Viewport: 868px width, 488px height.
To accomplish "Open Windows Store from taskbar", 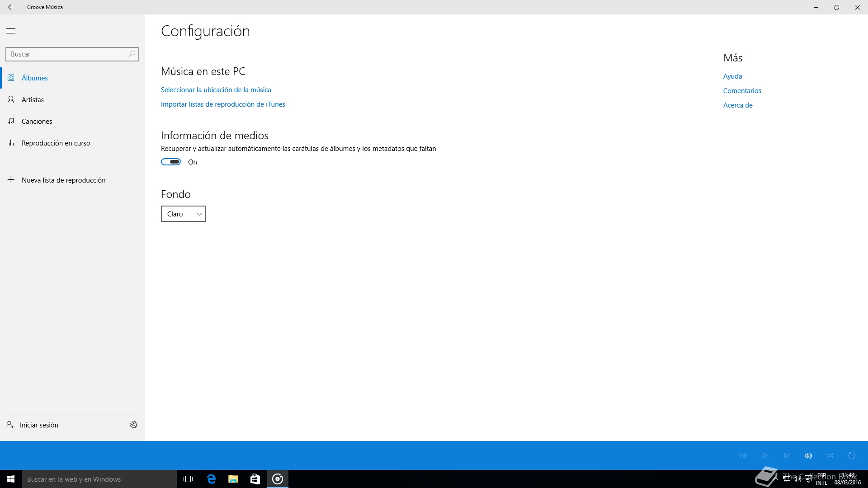I will coord(255,479).
